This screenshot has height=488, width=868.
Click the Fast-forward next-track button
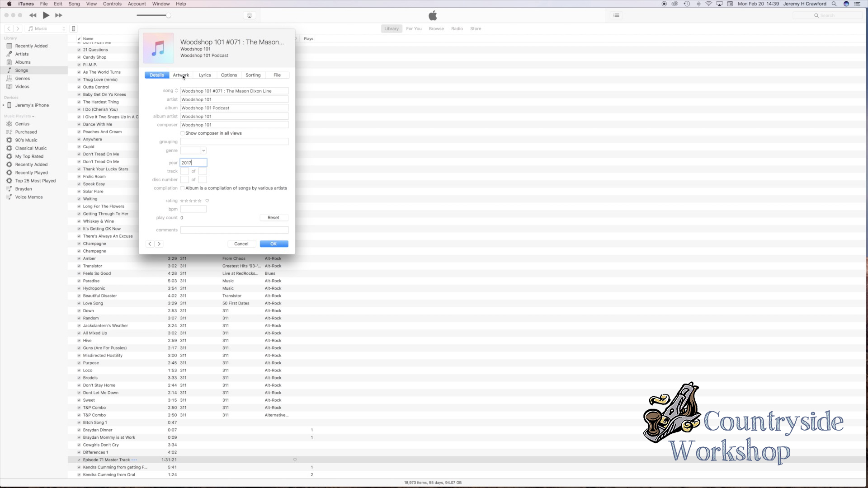[59, 15]
